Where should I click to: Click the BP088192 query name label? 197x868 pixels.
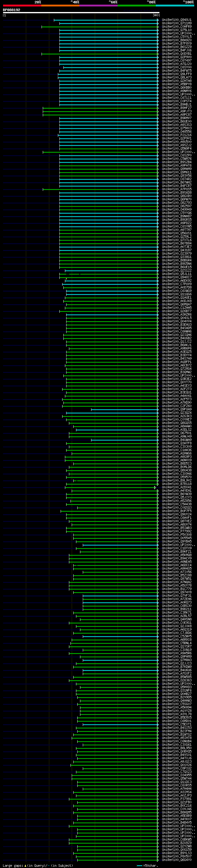tap(11, 10)
